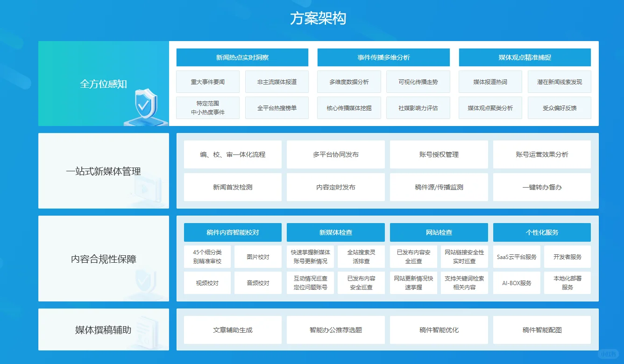The image size is (624, 364).
Task: Choose the 媒体观点聚类分析 box
Action: [x=490, y=108]
